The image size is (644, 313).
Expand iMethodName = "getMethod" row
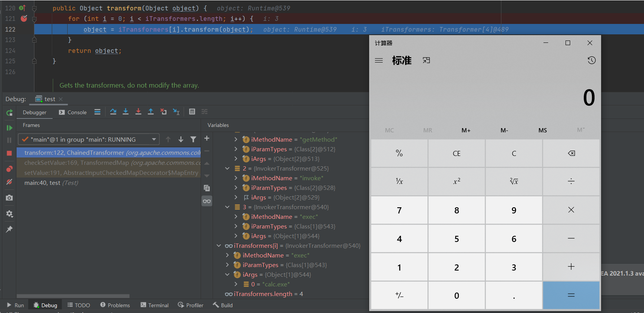point(236,139)
